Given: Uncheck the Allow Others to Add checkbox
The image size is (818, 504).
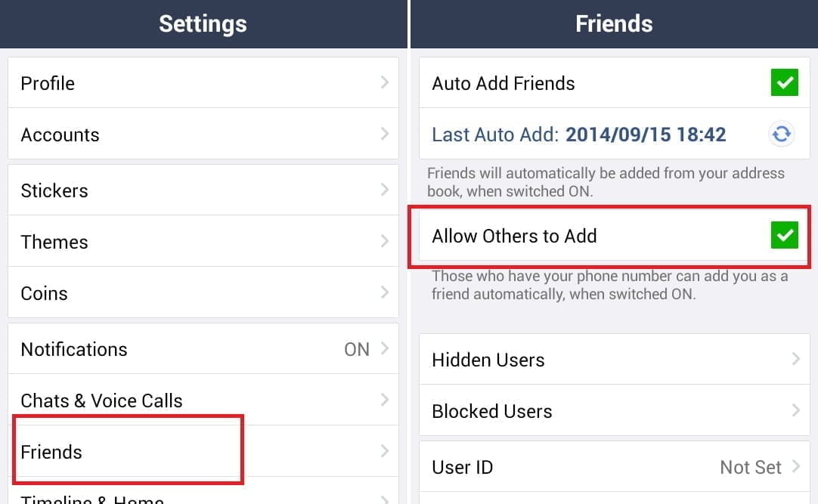Looking at the screenshot, I should [x=784, y=236].
